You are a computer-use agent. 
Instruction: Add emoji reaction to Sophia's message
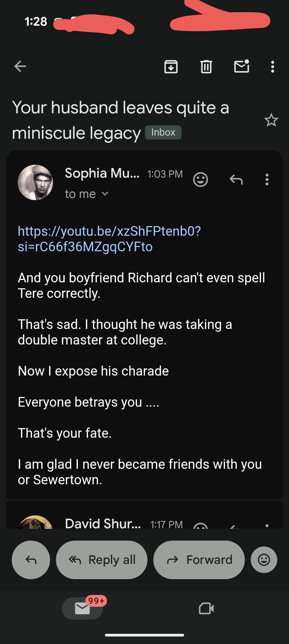coord(200,179)
